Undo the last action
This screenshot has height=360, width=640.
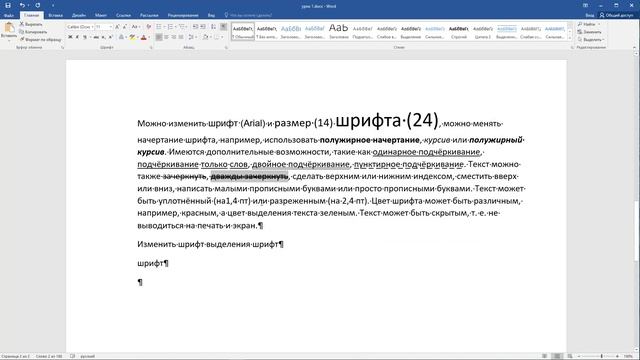coord(22,5)
